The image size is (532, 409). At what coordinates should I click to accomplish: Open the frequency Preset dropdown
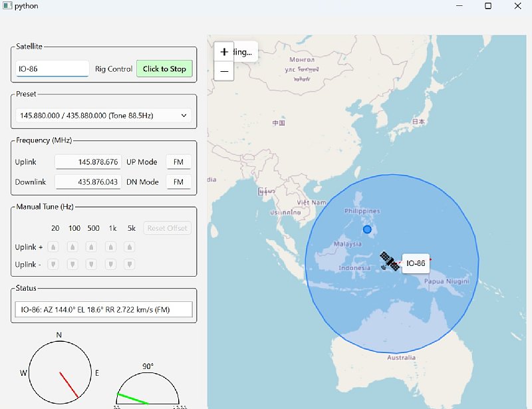[x=104, y=115]
